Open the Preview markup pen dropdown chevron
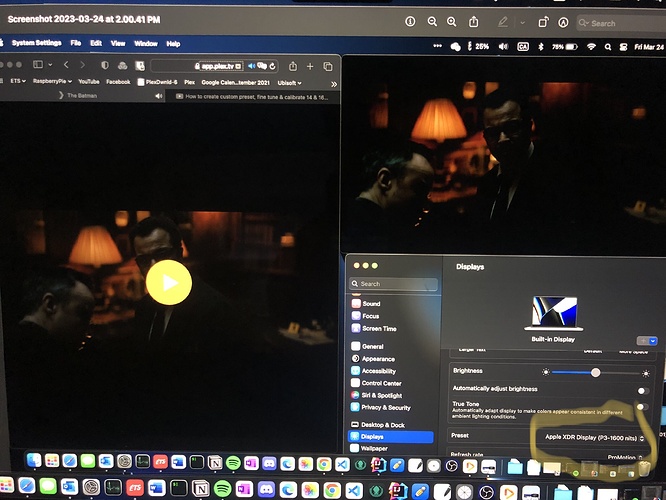Viewport: 666px width, 500px height. pos(522,23)
